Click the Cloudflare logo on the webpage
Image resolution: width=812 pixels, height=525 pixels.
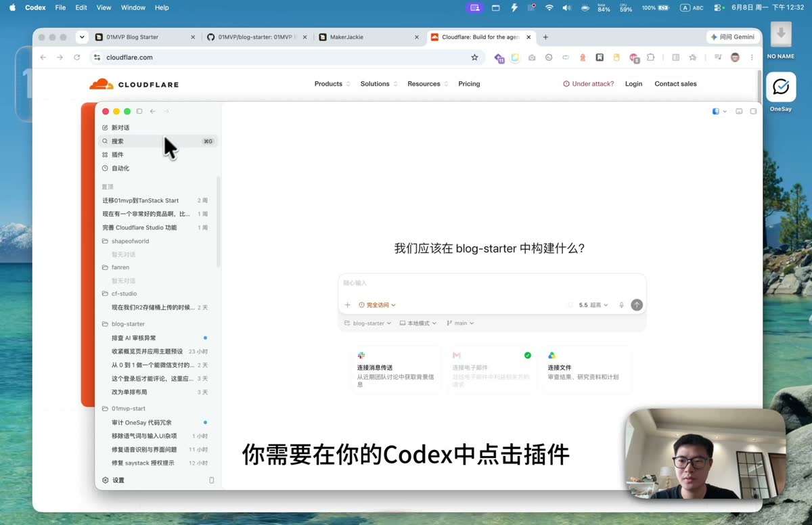pyautogui.click(x=134, y=84)
